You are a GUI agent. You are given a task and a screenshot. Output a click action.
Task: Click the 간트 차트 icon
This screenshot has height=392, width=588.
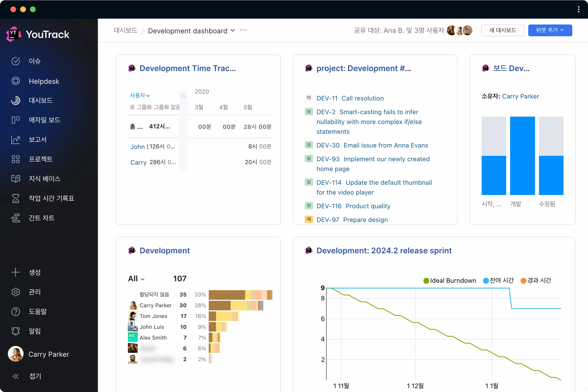pos(16,218)
